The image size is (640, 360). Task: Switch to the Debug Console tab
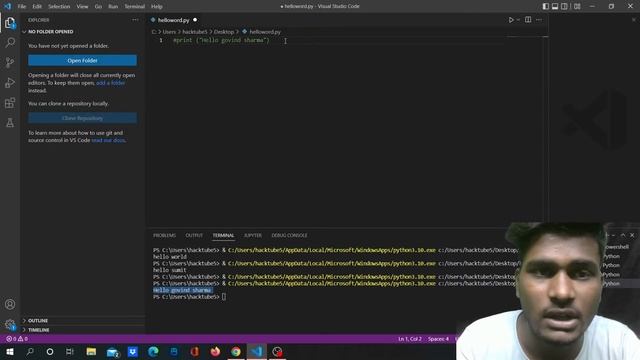(289, 236)
